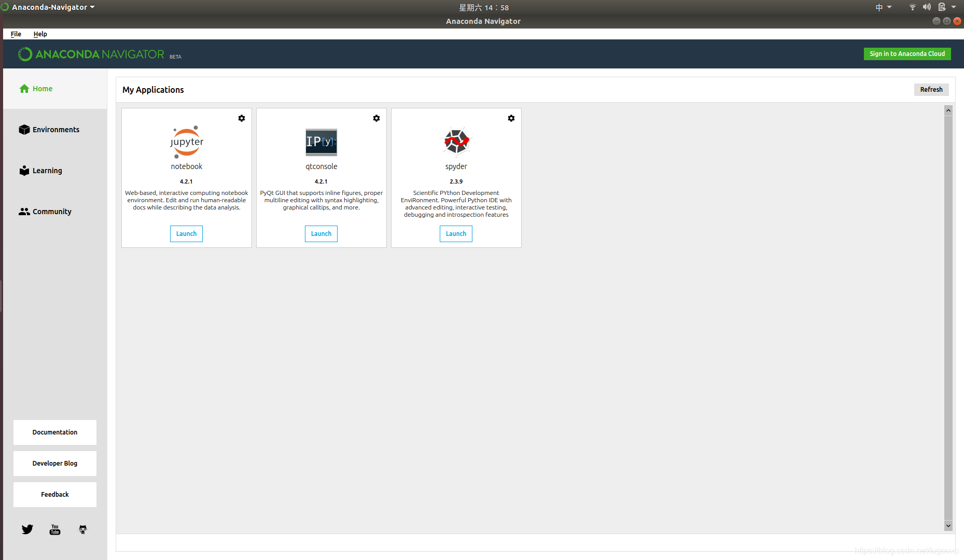The width and height of the screenshot is (964, 560).
Task: Open the Documentation link
Action: pos(55,432)
